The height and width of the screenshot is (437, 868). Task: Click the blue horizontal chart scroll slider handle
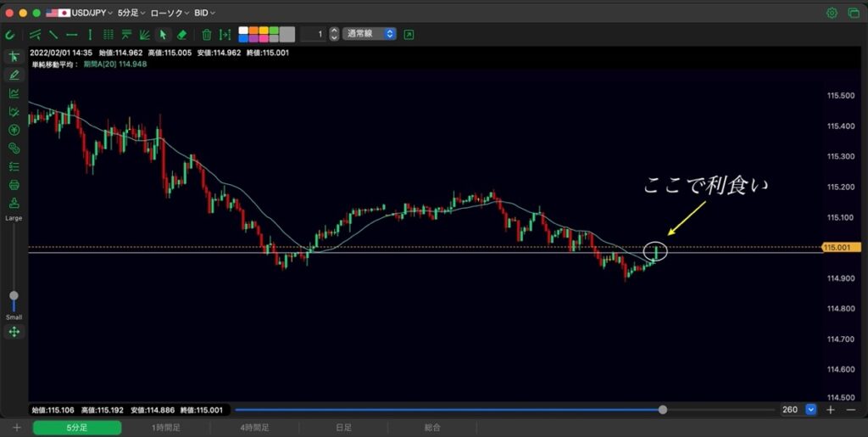click(x=663, y=410)
